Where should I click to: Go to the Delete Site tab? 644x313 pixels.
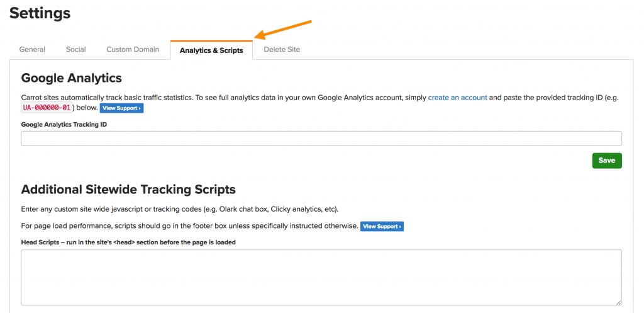(x=282, y=49)
